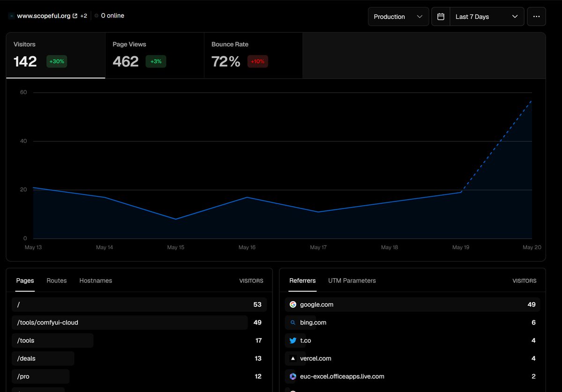The image size is (562, 392).
Task: Click the 53 visitor count for / page
Action: pos(257,304)
